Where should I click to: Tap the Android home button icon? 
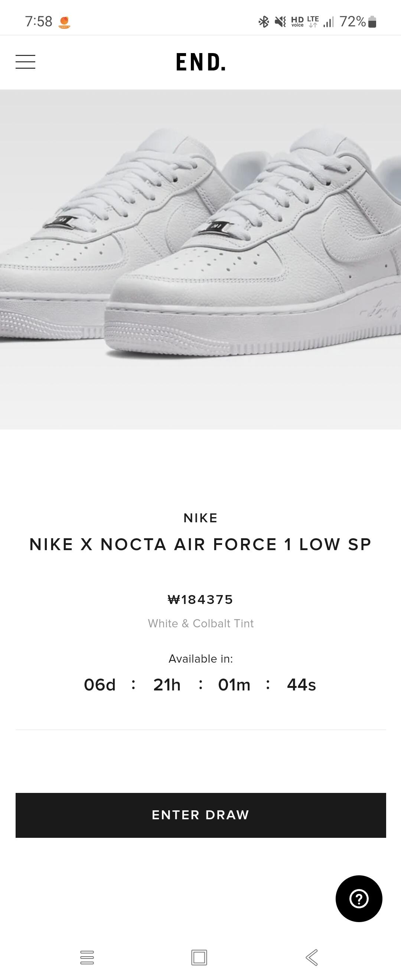point(199,957)
